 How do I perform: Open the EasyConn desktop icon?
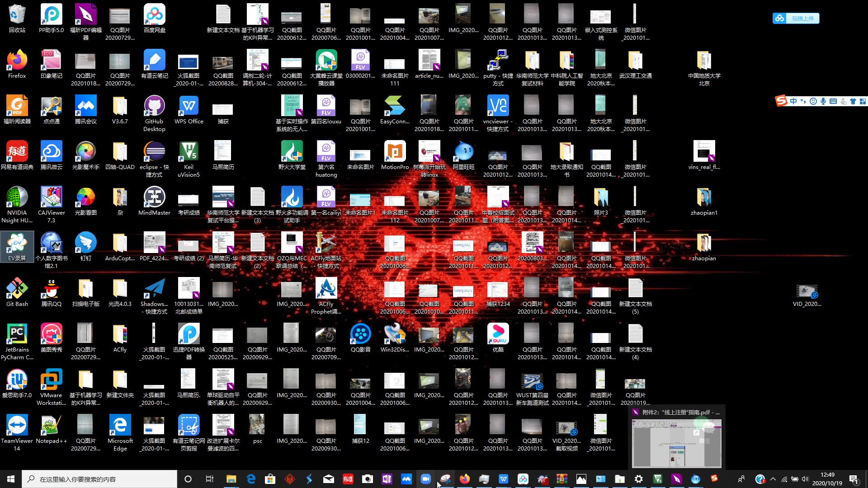tap(395, 109)
